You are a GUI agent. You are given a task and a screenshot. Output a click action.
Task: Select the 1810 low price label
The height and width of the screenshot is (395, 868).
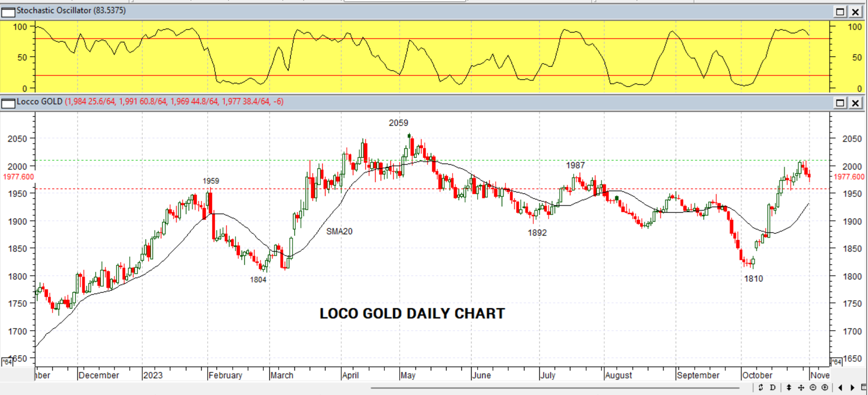753,279
